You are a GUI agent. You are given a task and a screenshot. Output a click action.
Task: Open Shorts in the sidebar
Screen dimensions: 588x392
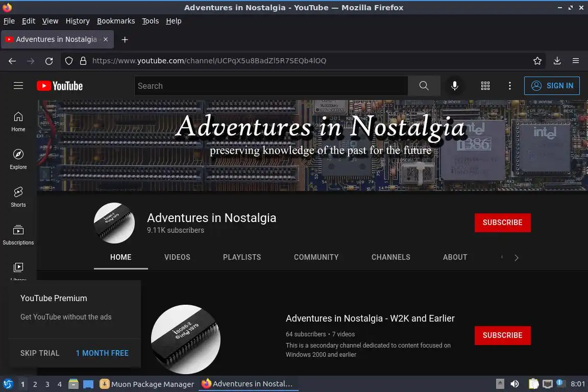18,198
